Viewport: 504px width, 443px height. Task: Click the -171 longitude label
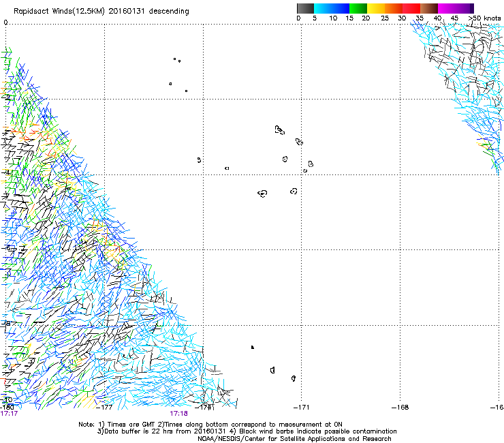tap(301, 408)
